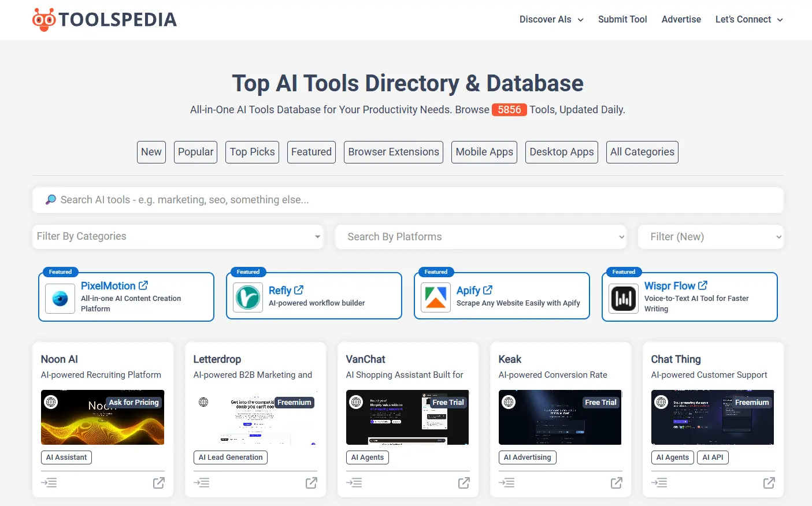Click globe icon on Keak thumbnail
The width and height of the screenshot is (812, 506).
coord(509,402)
